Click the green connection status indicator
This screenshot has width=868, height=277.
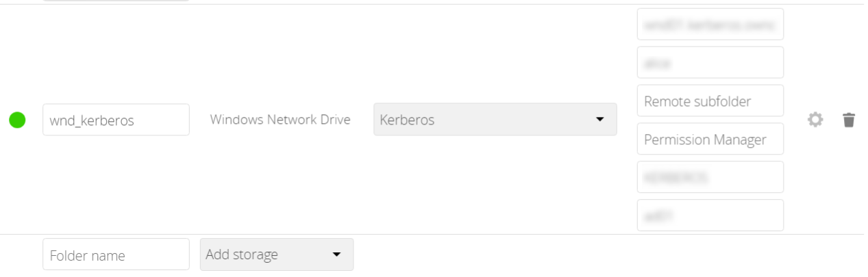point(17,120)
